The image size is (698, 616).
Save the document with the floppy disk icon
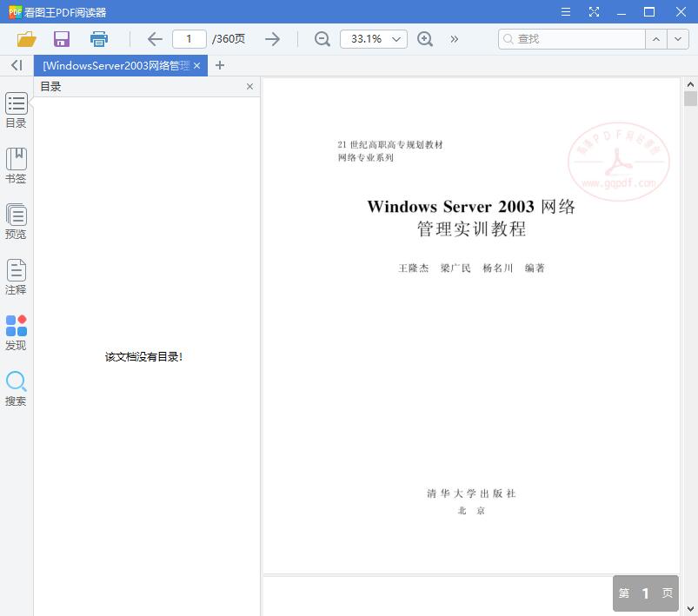62,39
